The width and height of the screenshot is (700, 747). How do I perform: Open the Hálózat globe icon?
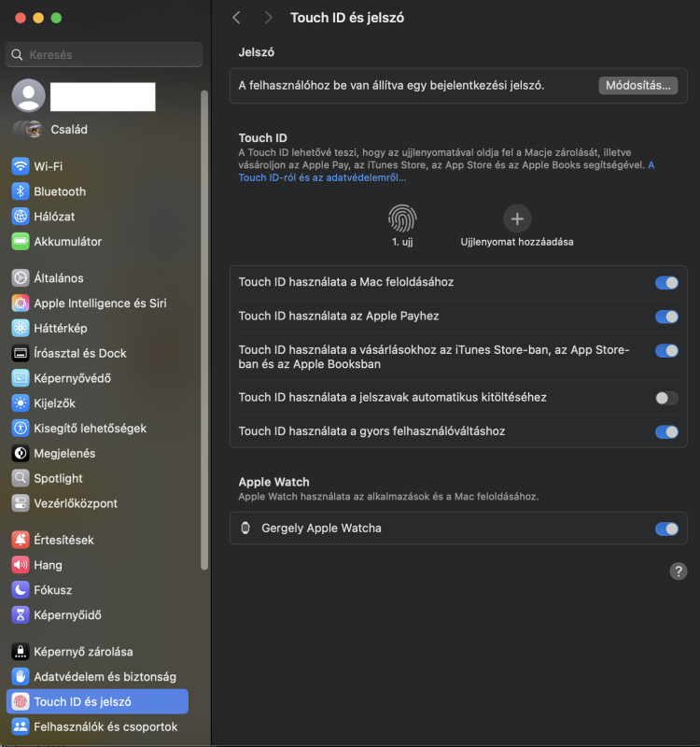(x=20, y=217)
